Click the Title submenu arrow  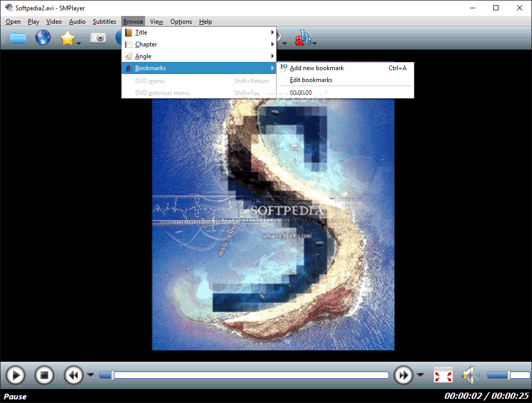coord(272,32)
